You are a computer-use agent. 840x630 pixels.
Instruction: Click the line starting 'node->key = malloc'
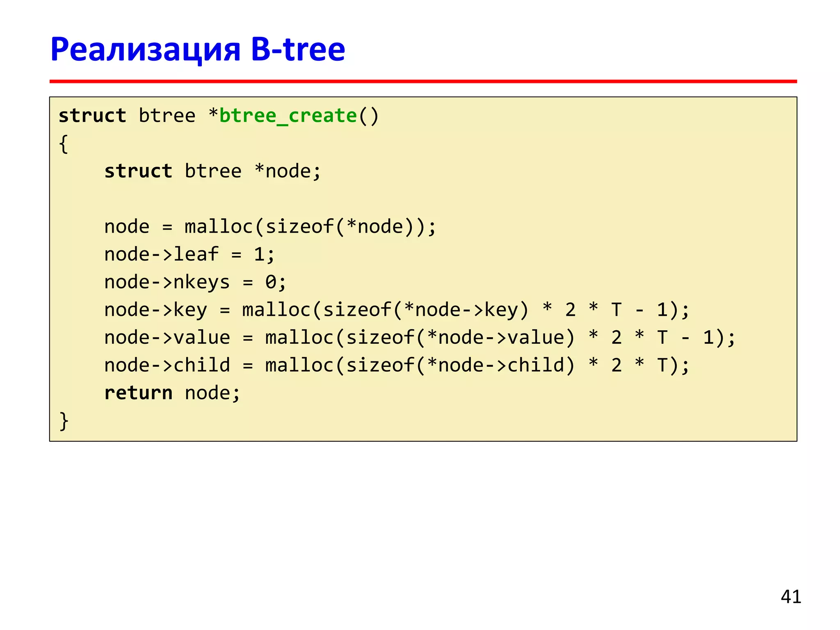[x=397, y=310]
